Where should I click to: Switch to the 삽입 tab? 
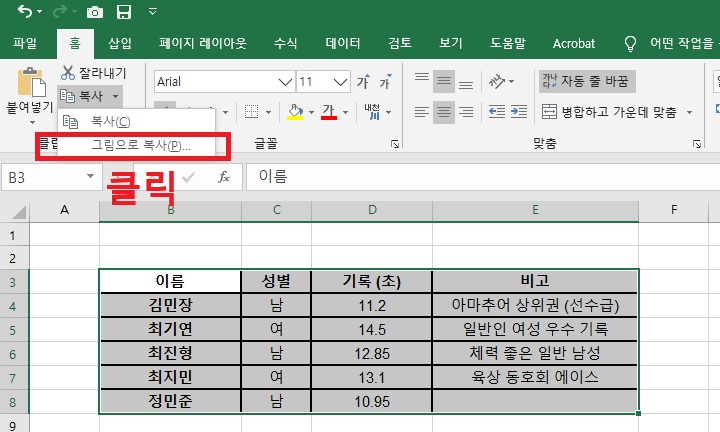(x=120, y=44)
